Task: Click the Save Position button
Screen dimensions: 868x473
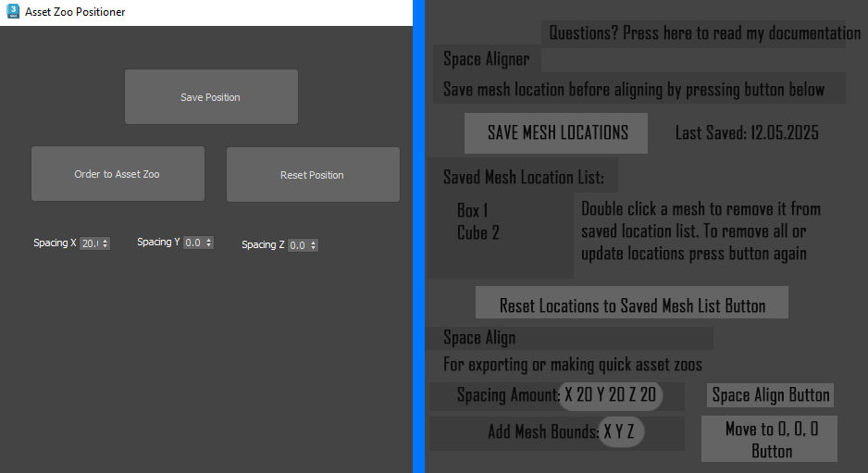Action: click(212, 97)
